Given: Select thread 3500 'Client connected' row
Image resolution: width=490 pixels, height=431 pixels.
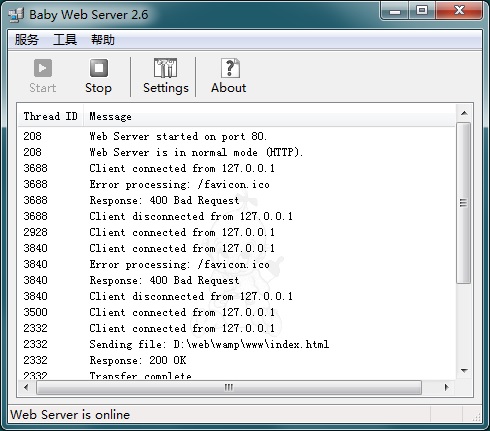Looking at the screenshot, I should pos(236,312).
